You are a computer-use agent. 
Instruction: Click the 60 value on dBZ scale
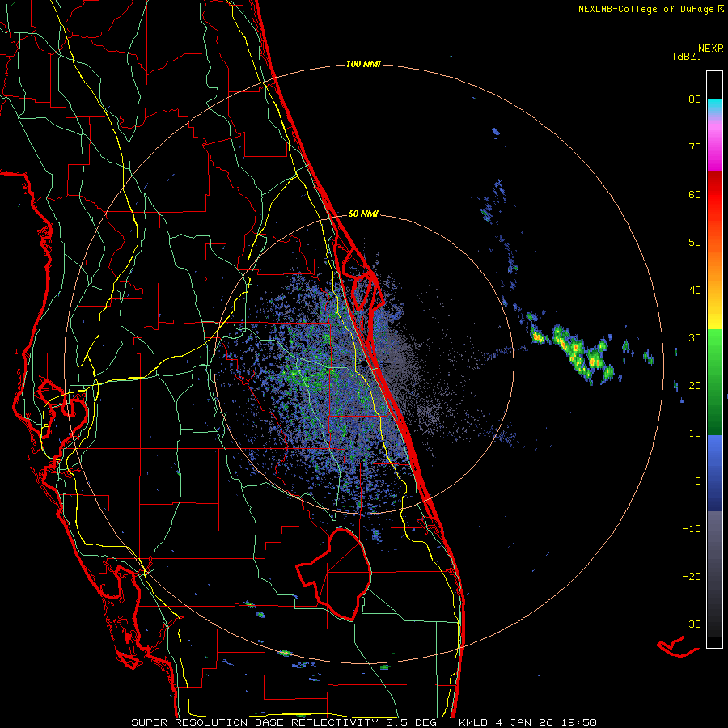click(x=695, y=195)
